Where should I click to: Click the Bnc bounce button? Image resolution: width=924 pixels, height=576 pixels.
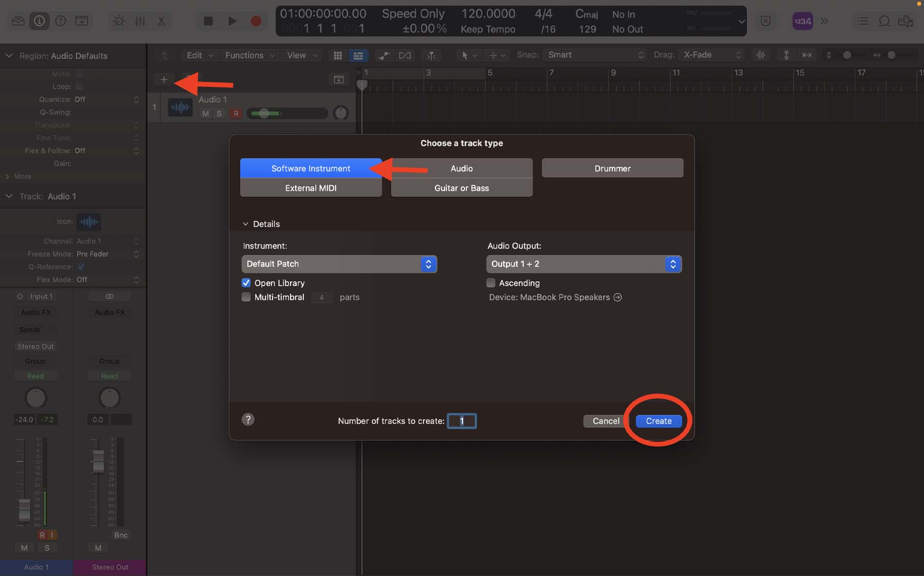tap(121, 535)
